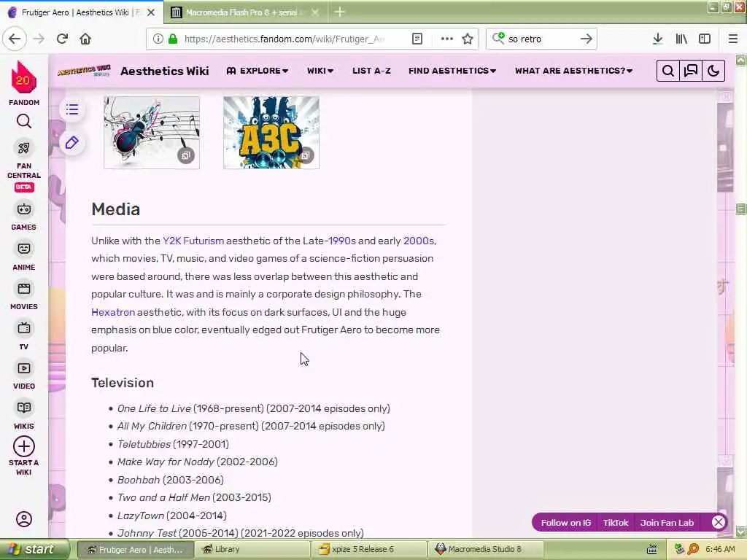Click the browser home icon

(x=85, y=39)
